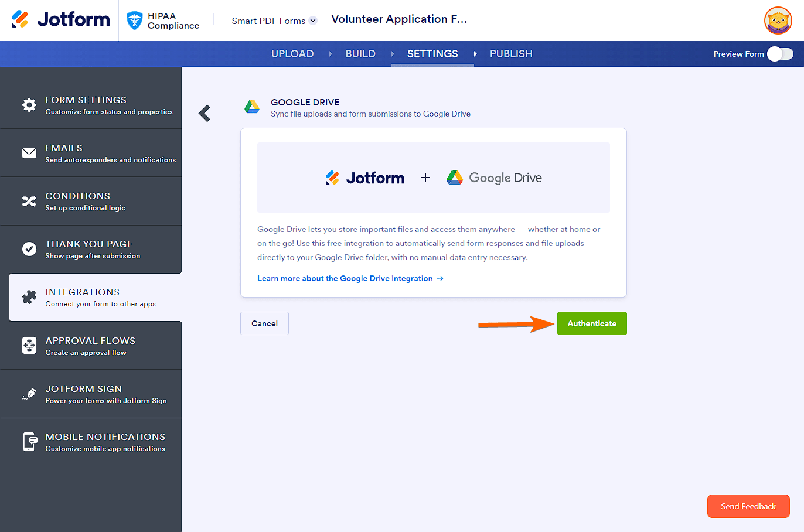
Task: Click the Emails envelope icon
Action: (29, 153)
